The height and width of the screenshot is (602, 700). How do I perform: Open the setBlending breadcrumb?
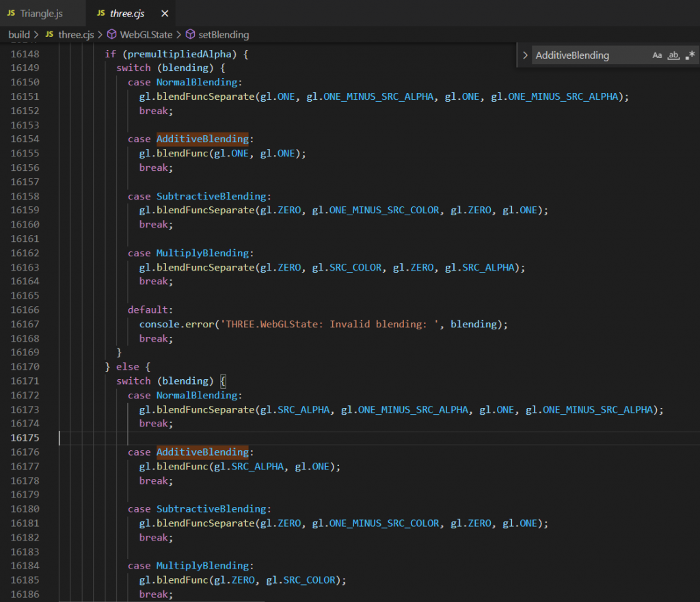pos(224,35)
